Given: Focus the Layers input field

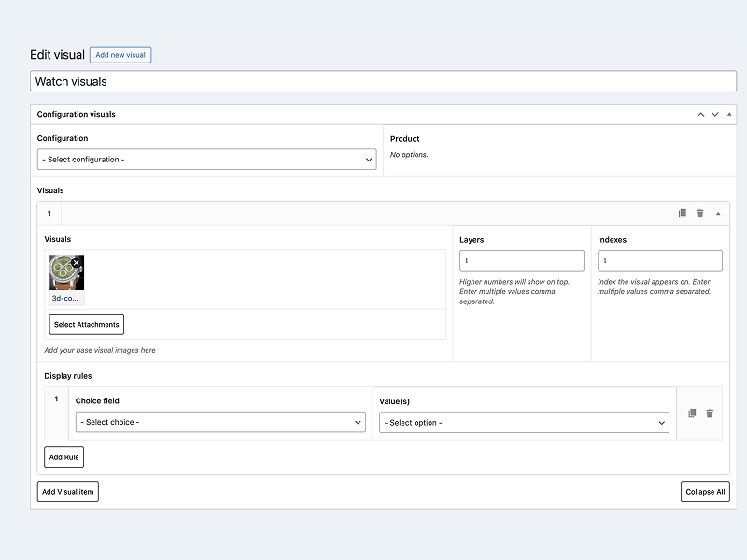Looking at the screenshot, I should click(521, 261).
